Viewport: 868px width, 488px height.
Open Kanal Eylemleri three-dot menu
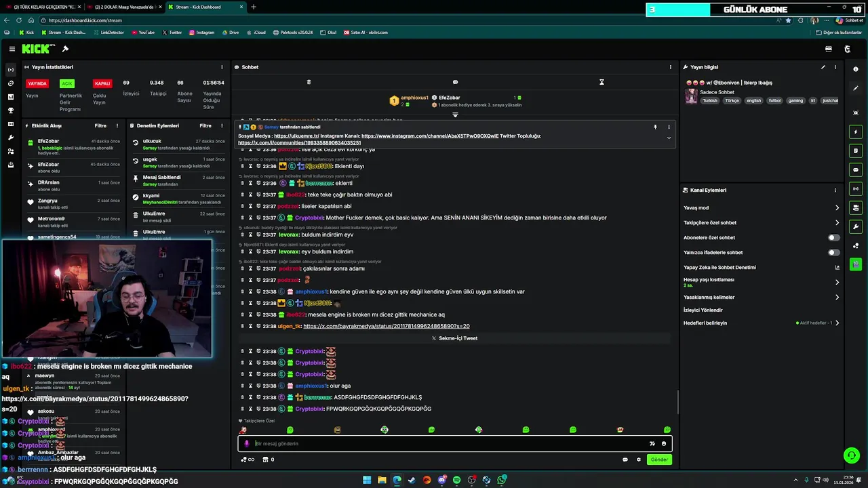click(x=835, y=190)
